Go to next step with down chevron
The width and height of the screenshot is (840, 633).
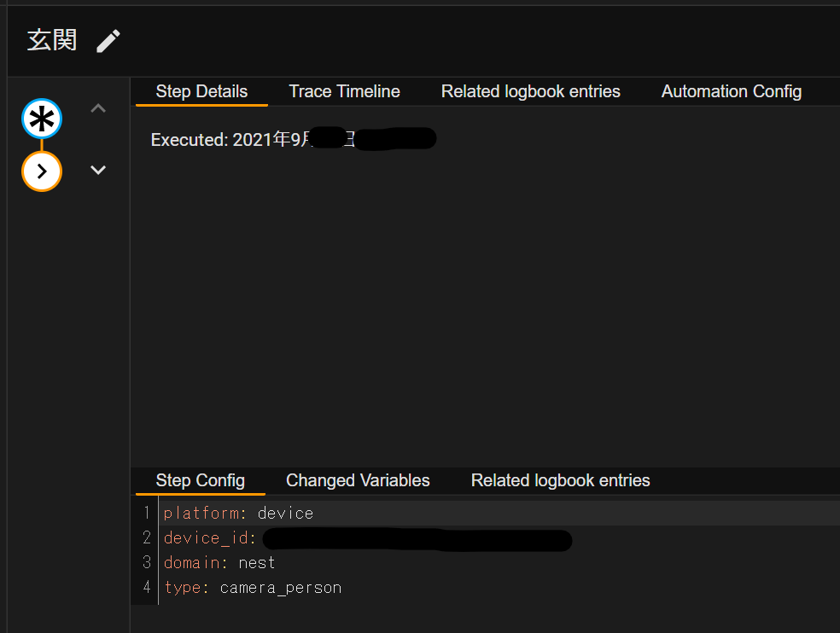(x=98, y=170)
